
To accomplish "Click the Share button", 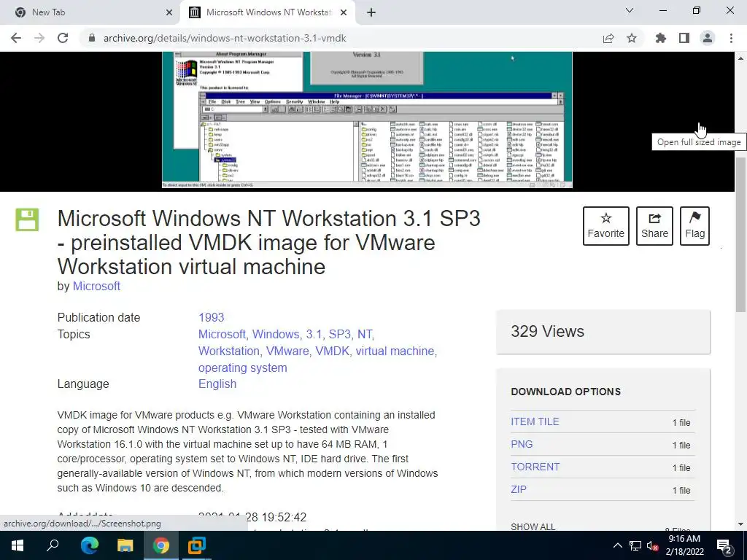I will (x=654, y=226).
